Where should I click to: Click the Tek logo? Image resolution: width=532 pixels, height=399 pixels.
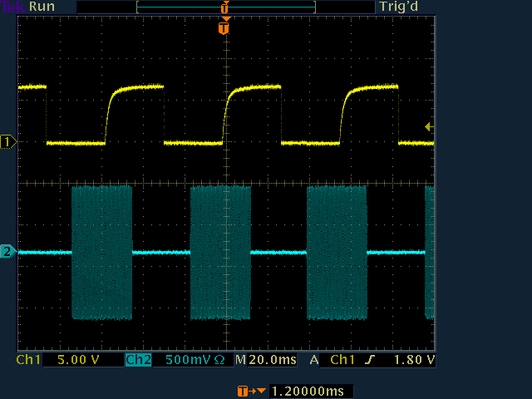(13, 7)
